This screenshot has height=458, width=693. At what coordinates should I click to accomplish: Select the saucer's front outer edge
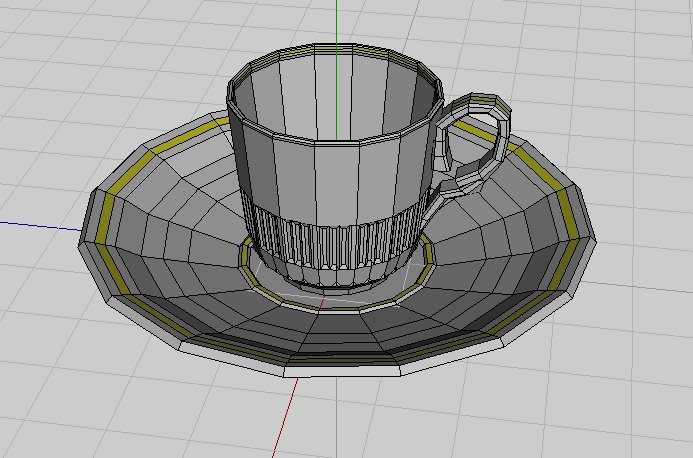pos(340,370)
